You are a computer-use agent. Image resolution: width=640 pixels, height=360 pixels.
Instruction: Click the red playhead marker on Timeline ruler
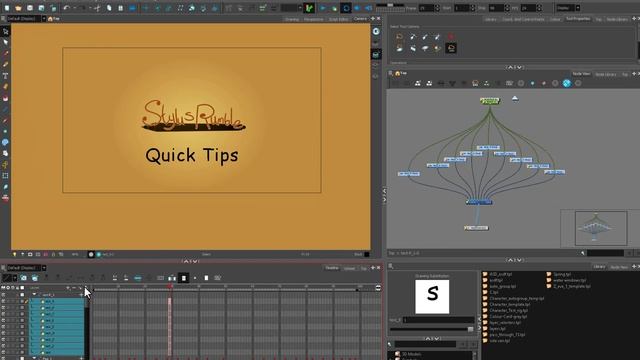[170, 287]
